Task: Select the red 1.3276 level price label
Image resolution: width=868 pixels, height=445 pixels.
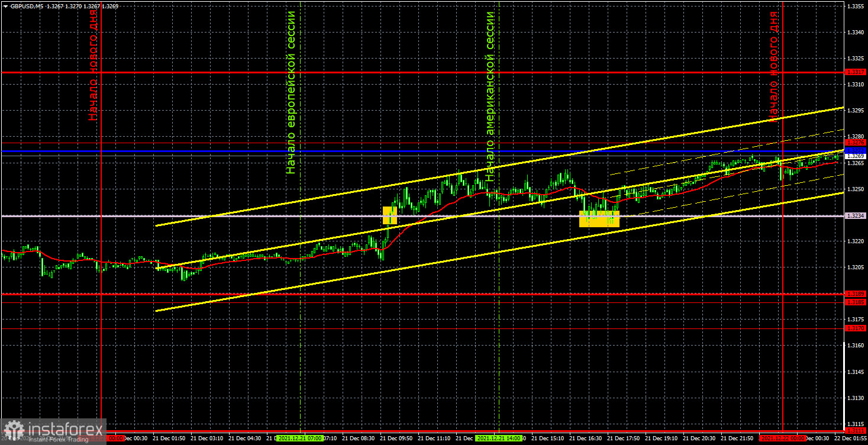Action: (x=856, y=143)
